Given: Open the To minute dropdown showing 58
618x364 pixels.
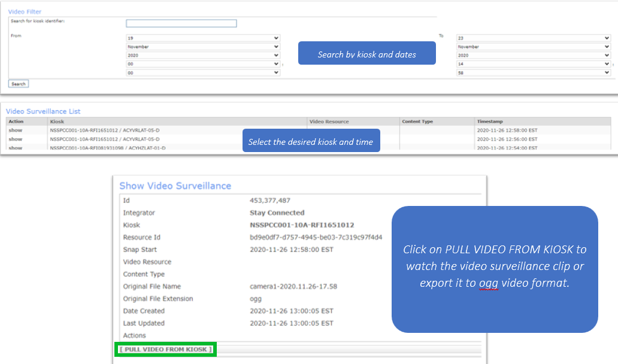Looking at the screenshot, I should click(x=533, y=73).
